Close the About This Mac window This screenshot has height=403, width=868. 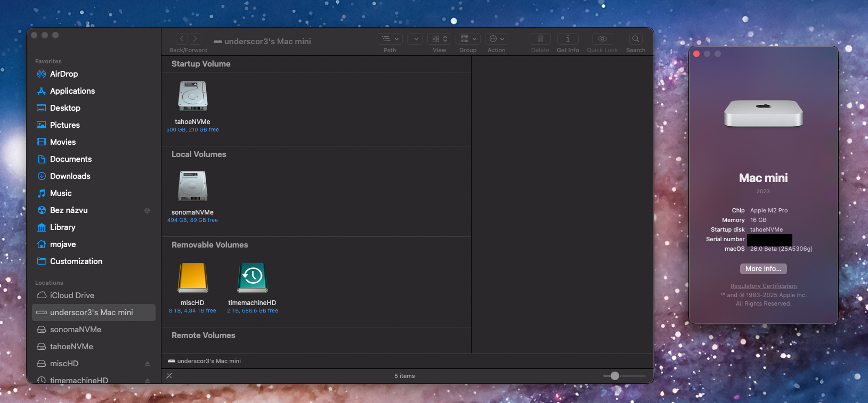coord(696,54)
